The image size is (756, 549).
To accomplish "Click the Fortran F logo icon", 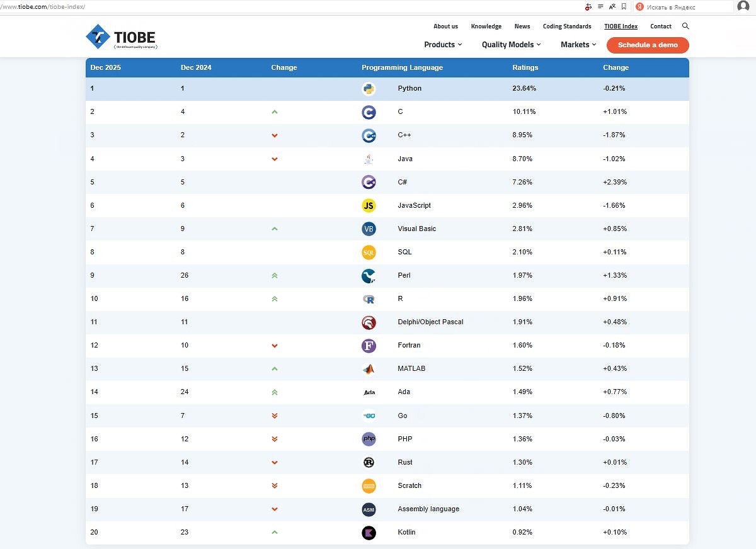I will pyautogui.click(x=369, y=346).
